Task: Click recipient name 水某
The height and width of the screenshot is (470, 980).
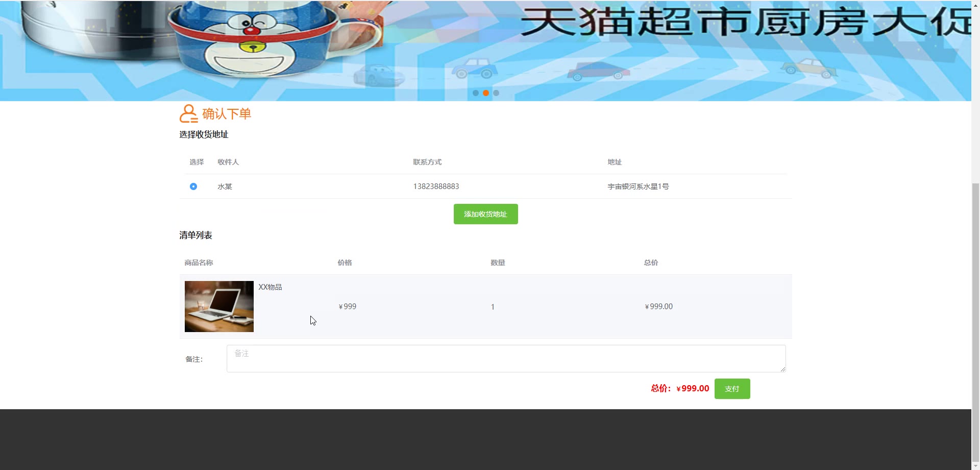Action: (x=225, y=186)
